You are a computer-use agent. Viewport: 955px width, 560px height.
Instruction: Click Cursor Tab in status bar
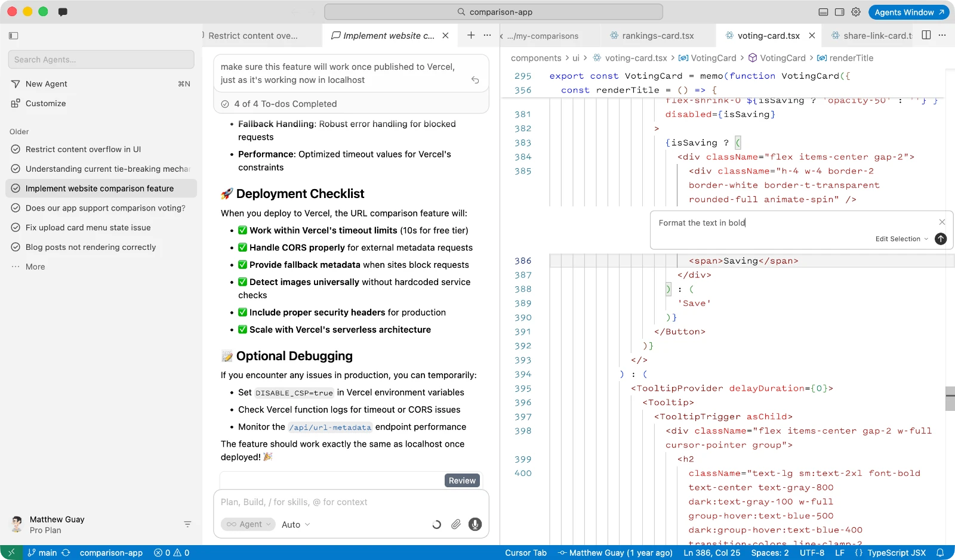[x=526, y=553]
